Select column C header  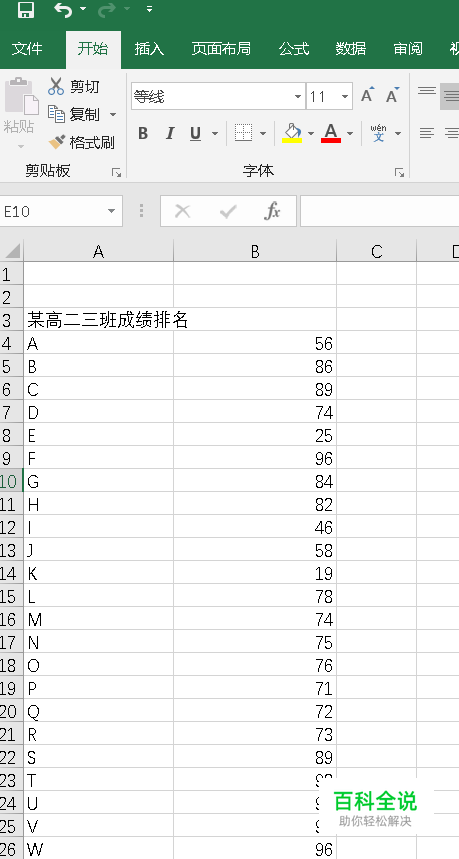click(x=376, y=251)
